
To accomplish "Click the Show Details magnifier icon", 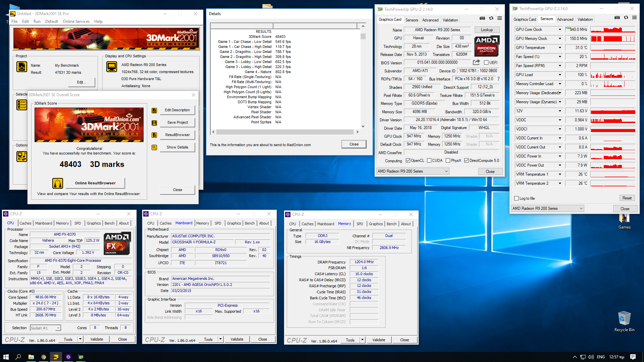I will (154, 147).
